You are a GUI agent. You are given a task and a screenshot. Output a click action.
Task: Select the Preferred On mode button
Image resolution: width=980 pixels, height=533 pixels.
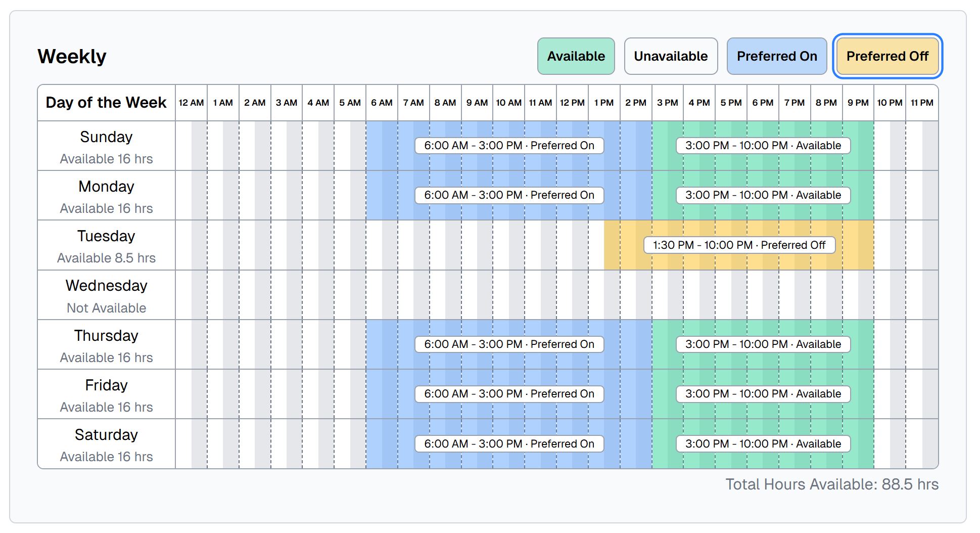click(777, 56)
